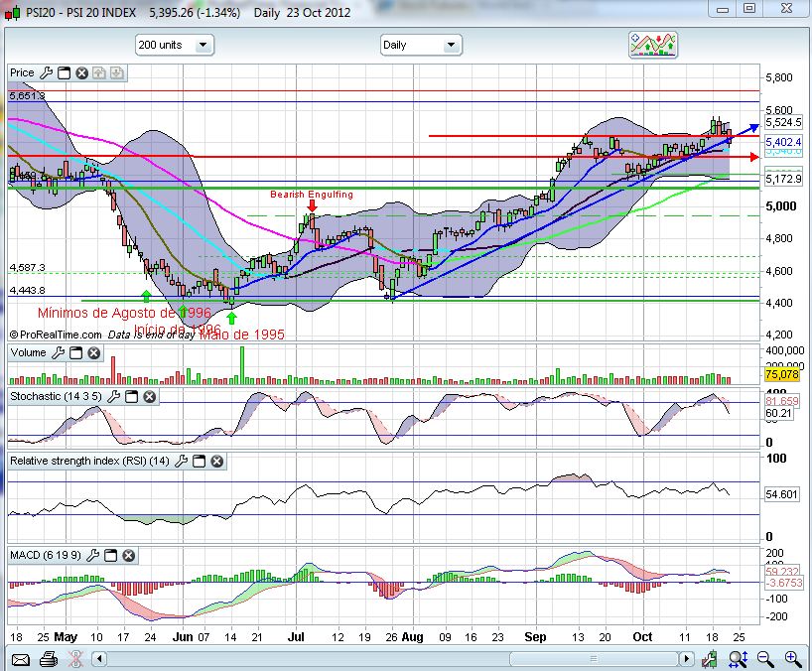Click the Price panel label
The width and height of the screenshot is (812, 671).
click(22, 73)
